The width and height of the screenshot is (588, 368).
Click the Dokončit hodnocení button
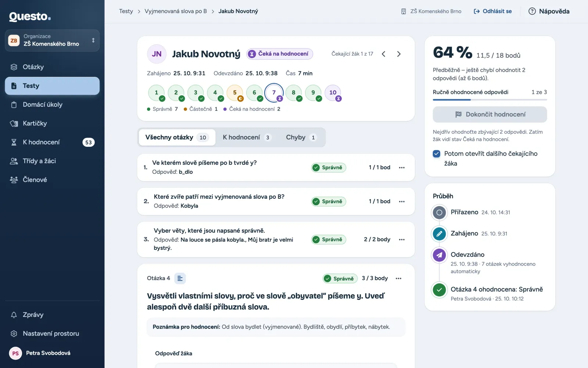pos(490,114)
